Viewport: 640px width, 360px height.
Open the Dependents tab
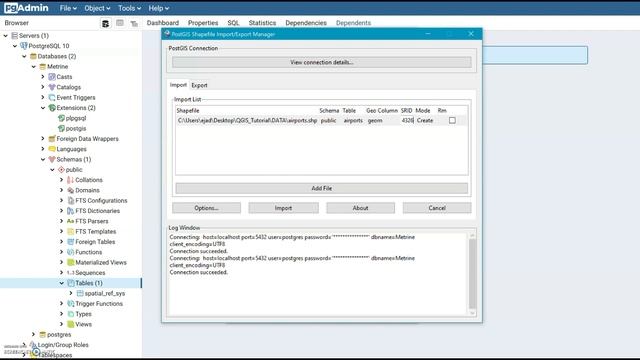pyautogui.click(x=353, y=23)
